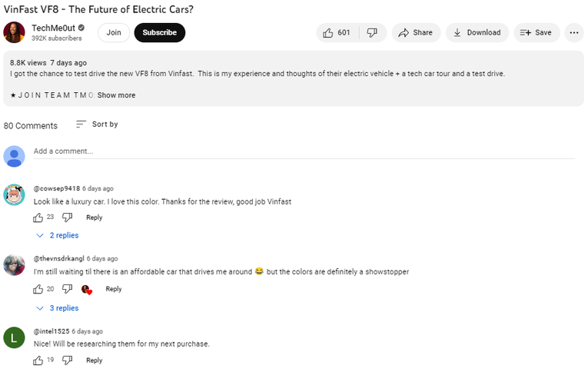Like the comment by @cowsep9418

[38, 218]
